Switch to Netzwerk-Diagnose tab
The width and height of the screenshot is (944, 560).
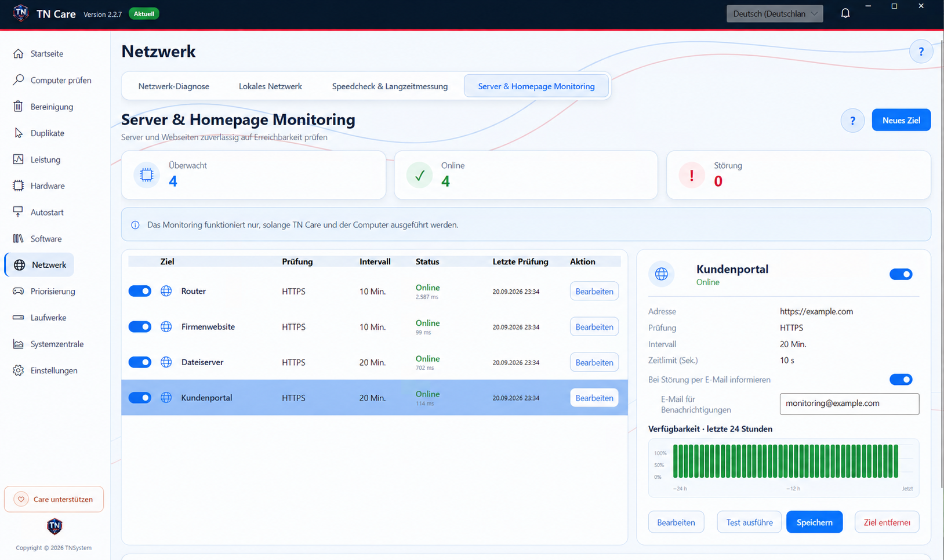[174, 86]
